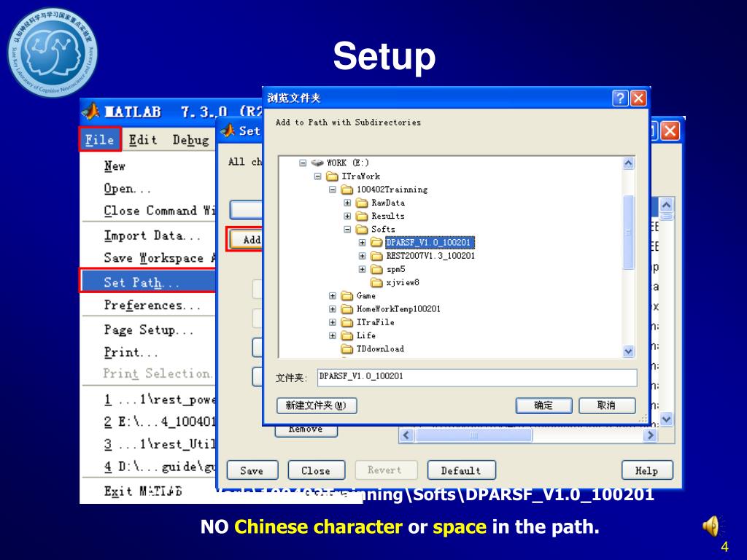Select the RawData folder icon

(362, 203)
